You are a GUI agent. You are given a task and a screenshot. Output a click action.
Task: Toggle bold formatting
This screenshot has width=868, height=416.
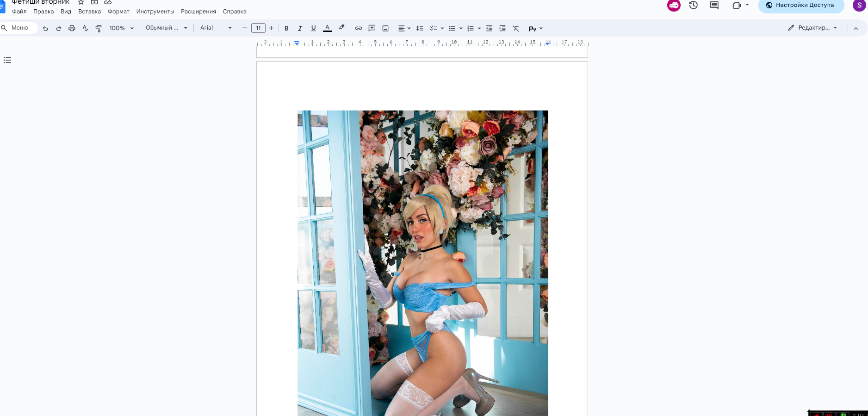tap(286, 28)
